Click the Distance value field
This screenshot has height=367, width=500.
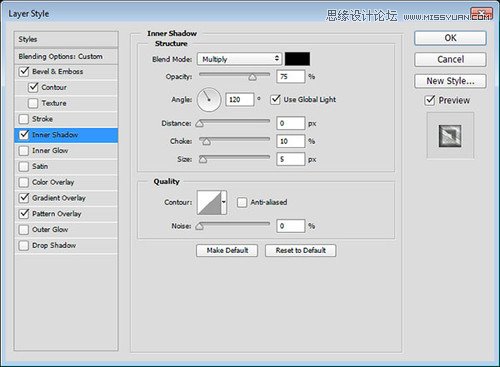[x=291, y=123]
